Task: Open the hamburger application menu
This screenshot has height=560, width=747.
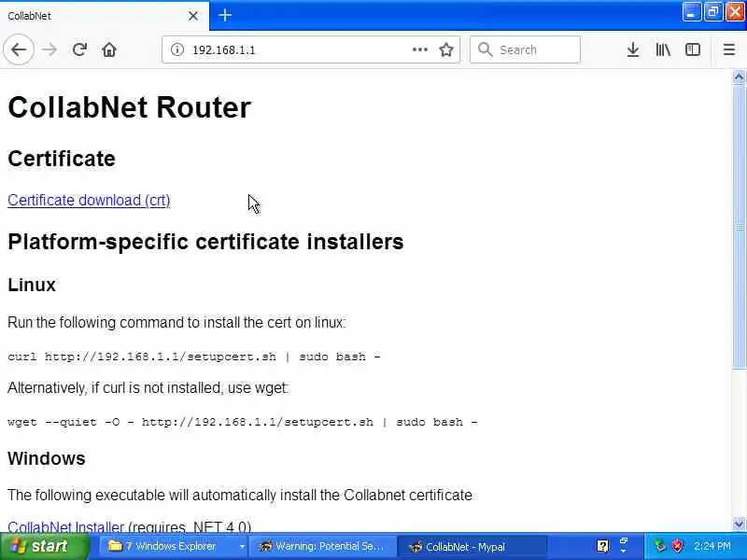Action: (729, 49)
